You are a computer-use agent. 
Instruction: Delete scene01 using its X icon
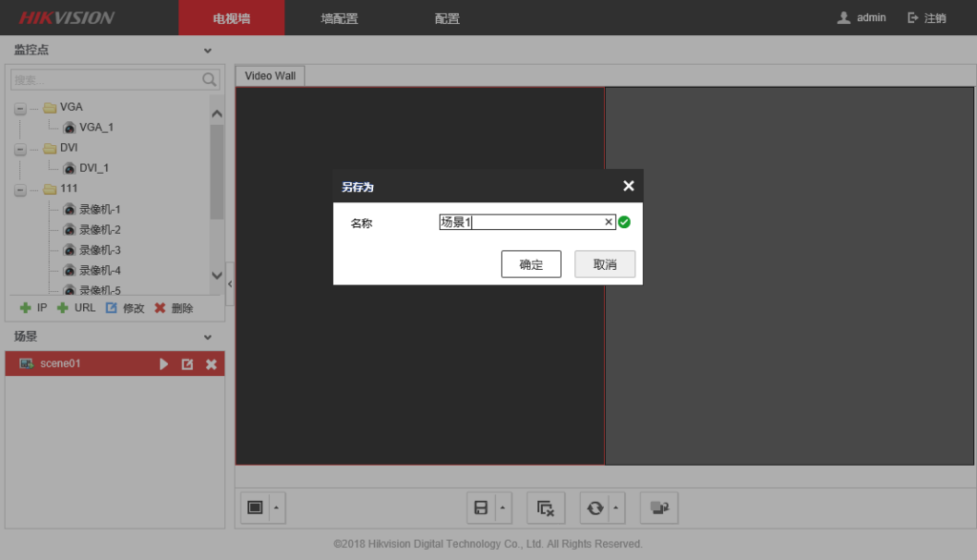[212, 364]
